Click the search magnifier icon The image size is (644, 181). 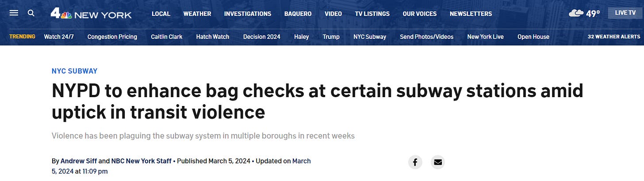[x=31, y=13]
